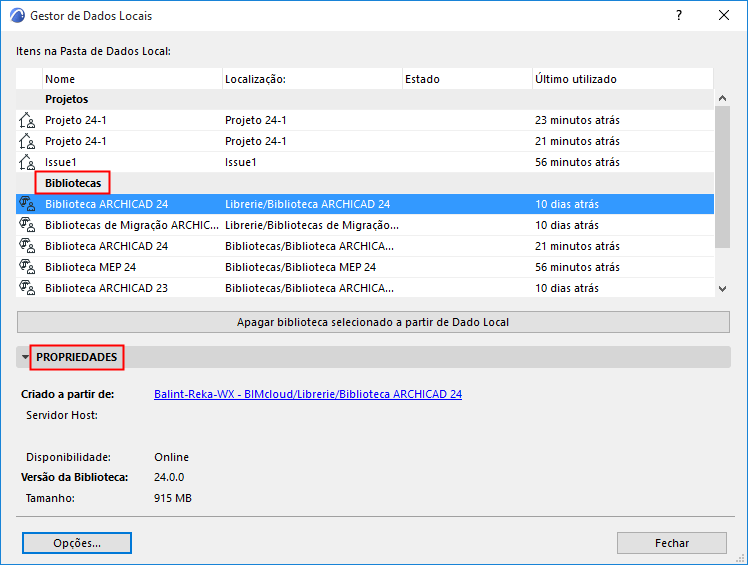Select the Projeto 24-1 row used 21 minutos atrás
The height and width of the screenshot is (565, 748).
[365, 141]
